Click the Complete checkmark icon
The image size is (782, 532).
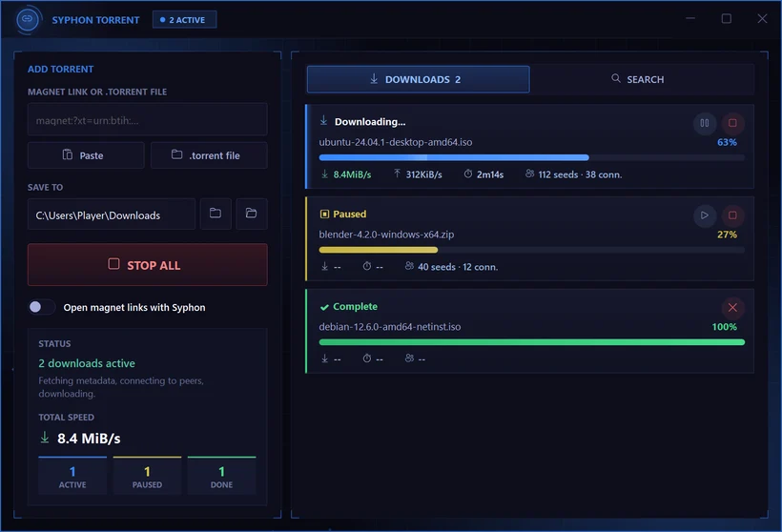(324, 307)
